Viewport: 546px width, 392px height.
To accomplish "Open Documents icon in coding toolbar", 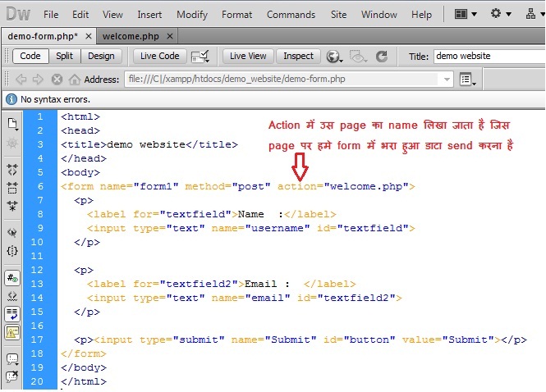I will tap(12, 124).
